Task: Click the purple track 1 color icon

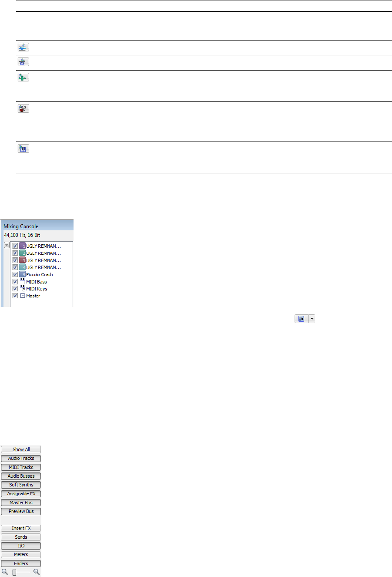Action: click(x=23, y=246)
